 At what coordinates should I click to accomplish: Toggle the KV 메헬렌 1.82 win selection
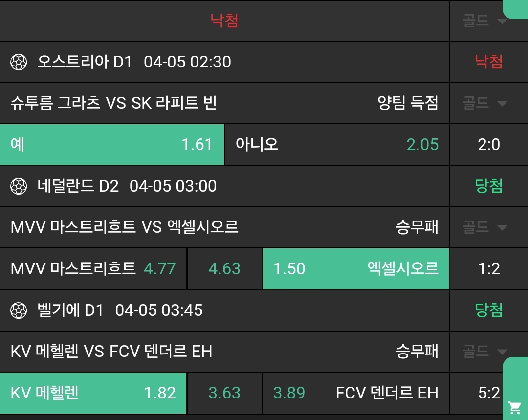tap(93, 393)
